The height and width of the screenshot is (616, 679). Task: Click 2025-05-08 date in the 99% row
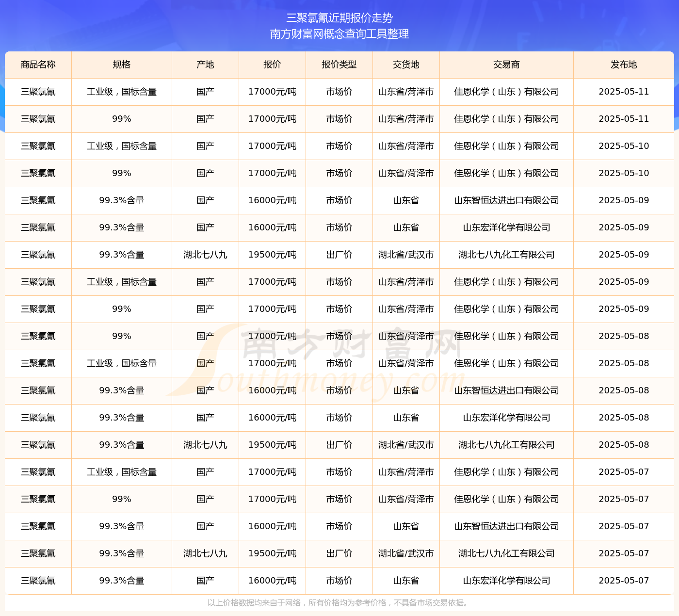pos(624,336)
